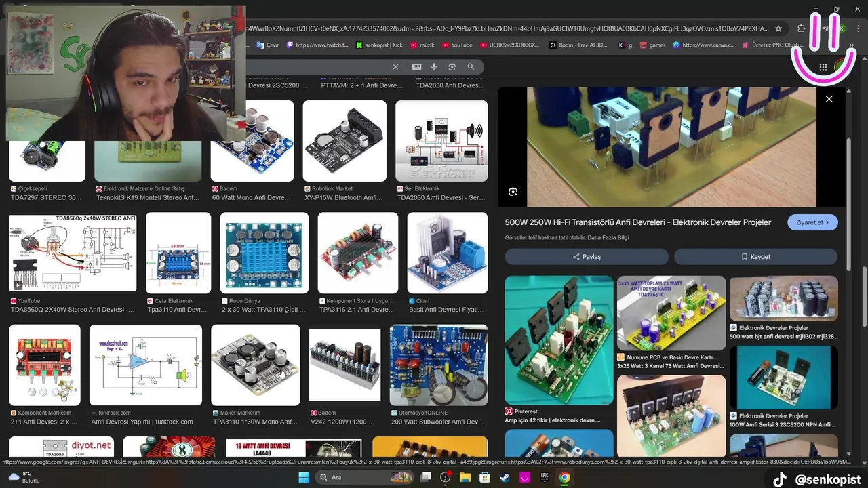Open the 500W 250W Hi-Fi Transistörlü title link
Screen dimensions: 868x488
[637, 222]
